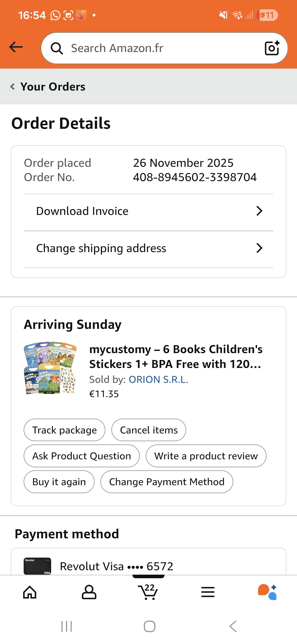Tap Track package button
This screenshot has width=297, height=644.
tap(64, 430)
